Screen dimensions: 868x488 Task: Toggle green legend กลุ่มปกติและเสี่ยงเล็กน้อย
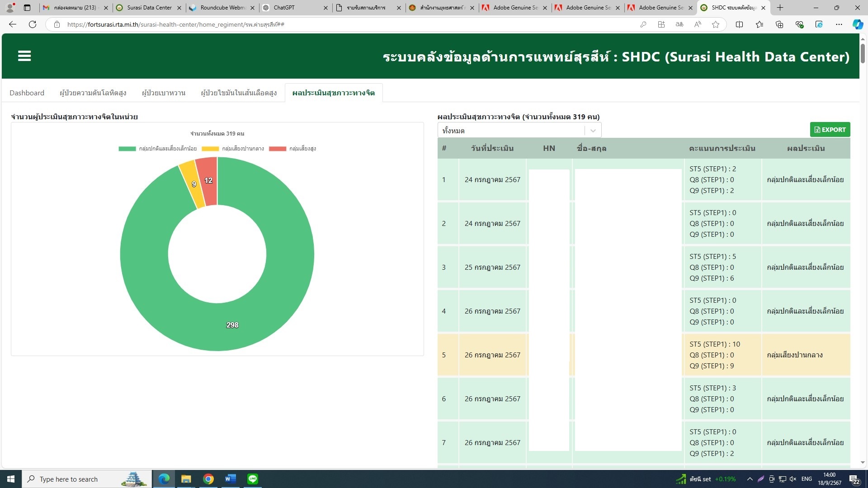coord(157,149)
